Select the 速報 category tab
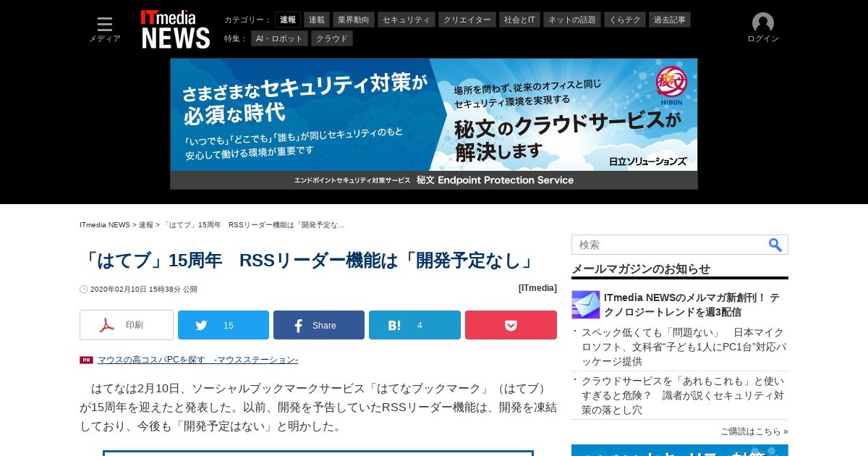The width and height of the screenshot is (868, 456). click(288, 20)
